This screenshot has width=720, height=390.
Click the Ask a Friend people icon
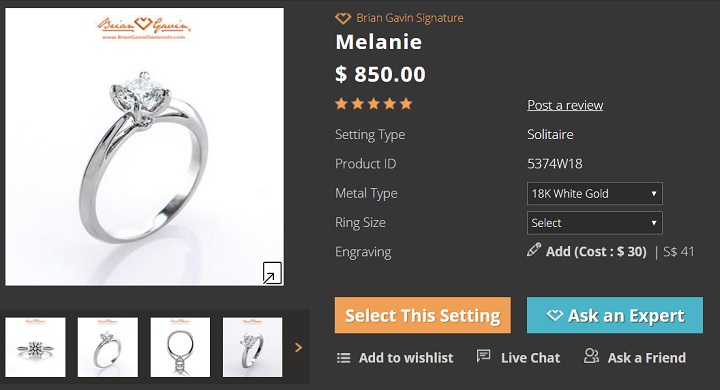tap(591, 356)
